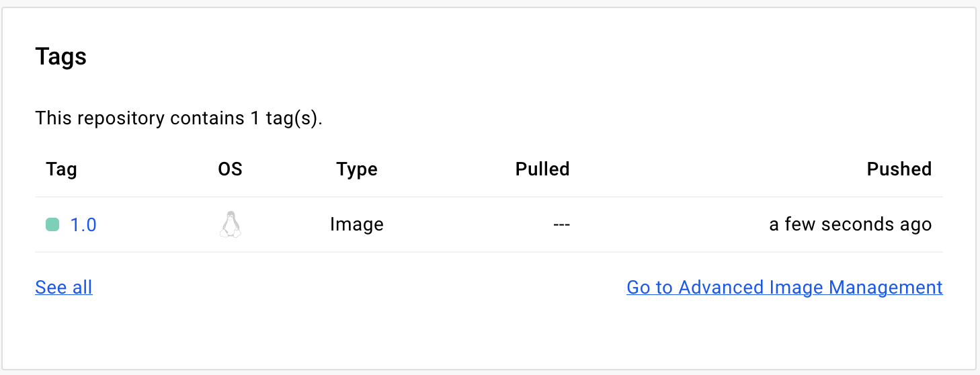Click the Tag column header

(61, 169)
